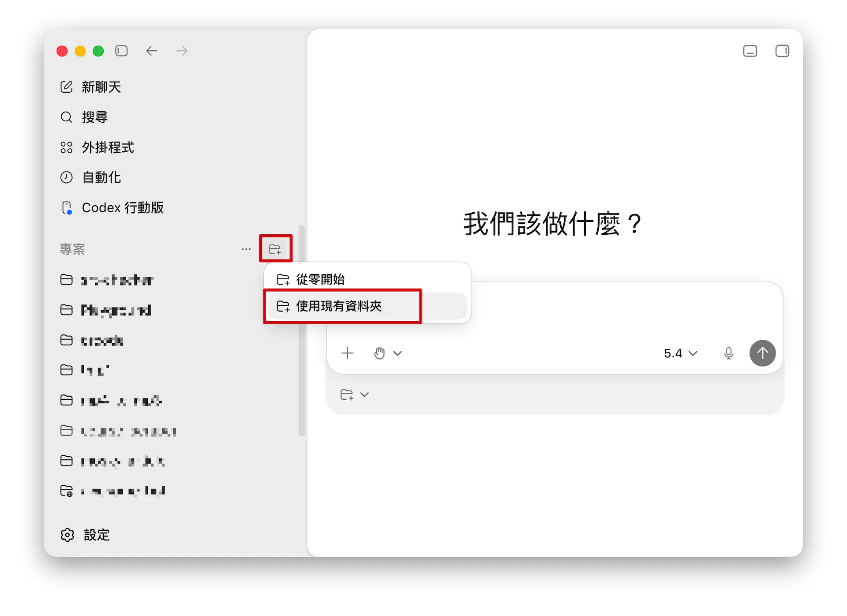Image resolution: width=847 pixels, height=616 pixels.
Task: Toggle the right side panel icon
Action: click(x=782, y=51)
